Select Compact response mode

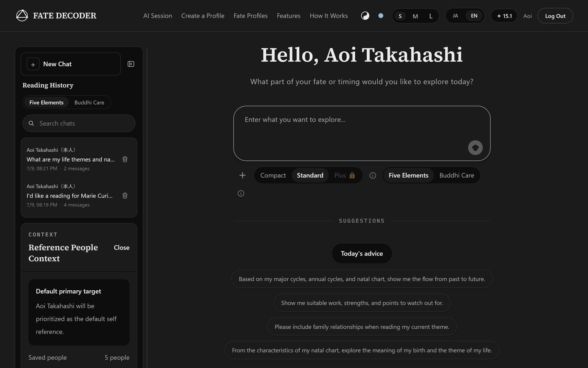point(273,175)
